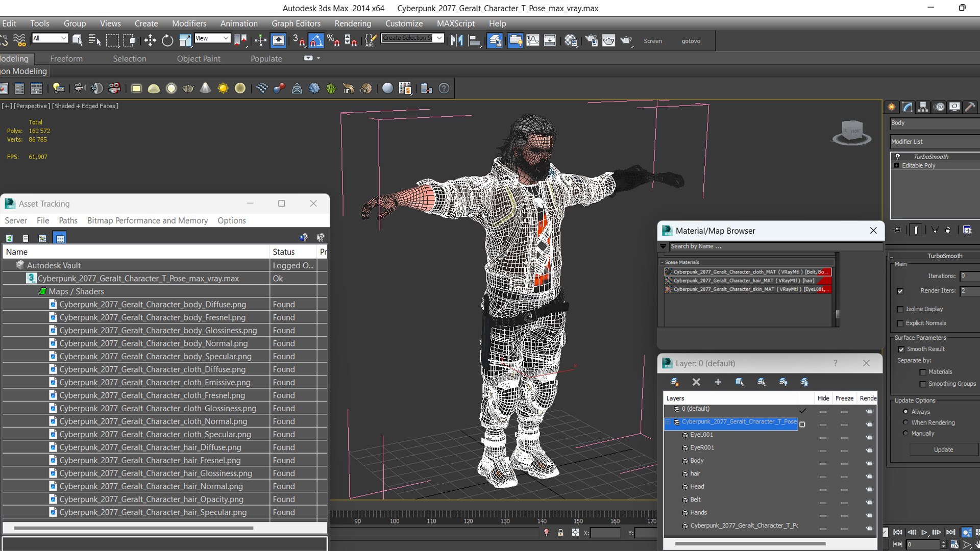
Task: Click the help question-mark icon in ribbon
Action: (444, 88)
